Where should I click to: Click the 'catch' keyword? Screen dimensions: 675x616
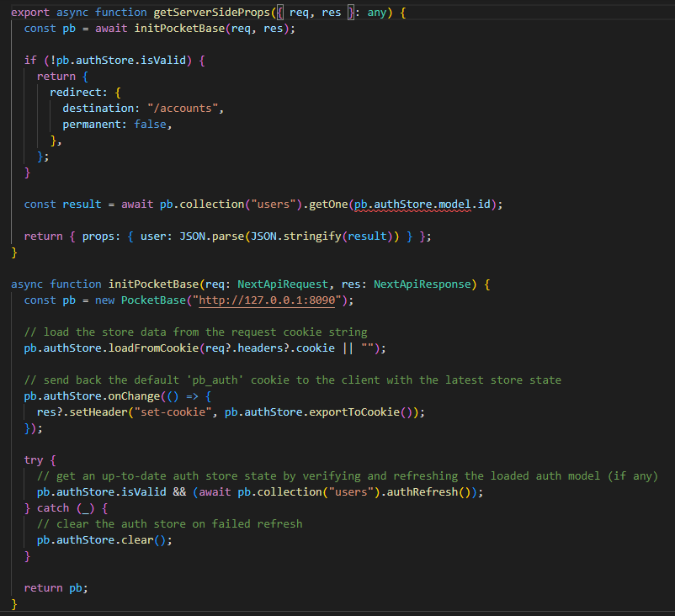tap(53, 508)
